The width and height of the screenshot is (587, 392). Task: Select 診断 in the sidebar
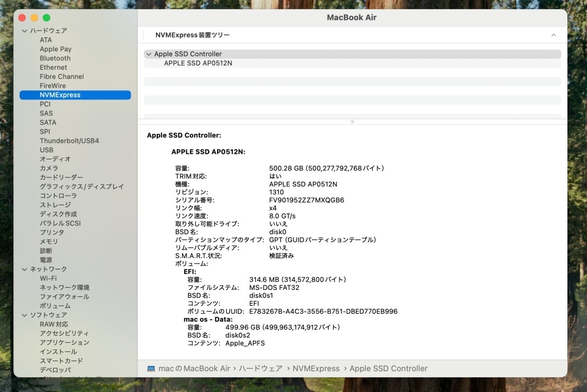coord(46,251)
